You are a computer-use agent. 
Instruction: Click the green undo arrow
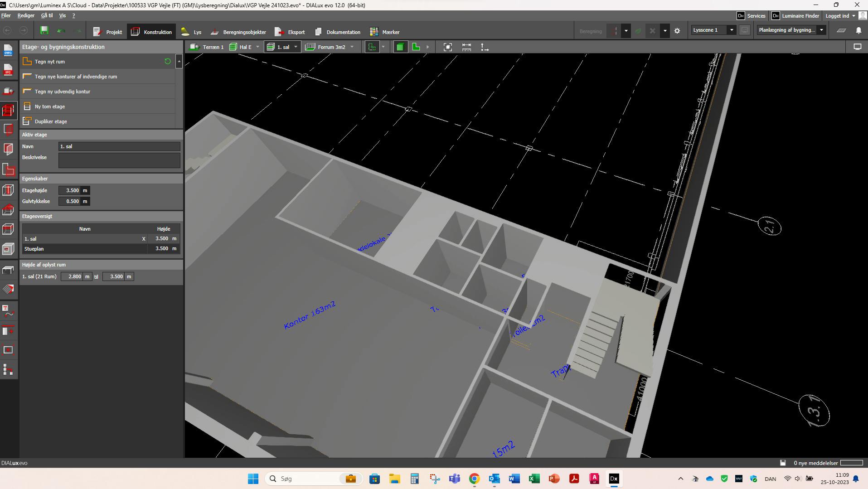[61, 31]
